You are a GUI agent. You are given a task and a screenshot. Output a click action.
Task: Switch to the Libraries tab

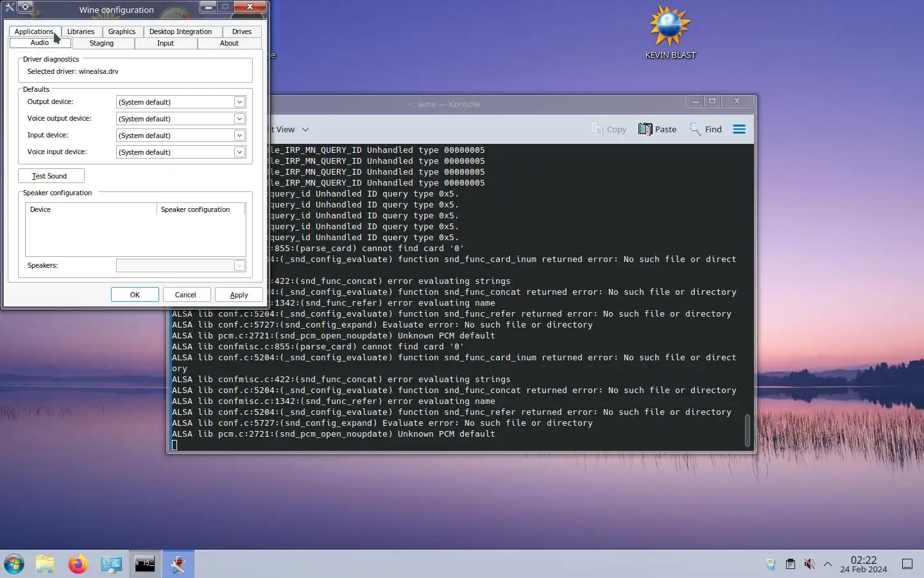click(x=81, y=31)
